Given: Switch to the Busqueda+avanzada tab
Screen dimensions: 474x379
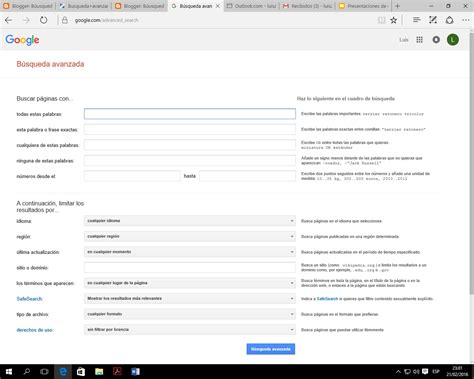Looking at the screenshot, I should coord(84,6).
